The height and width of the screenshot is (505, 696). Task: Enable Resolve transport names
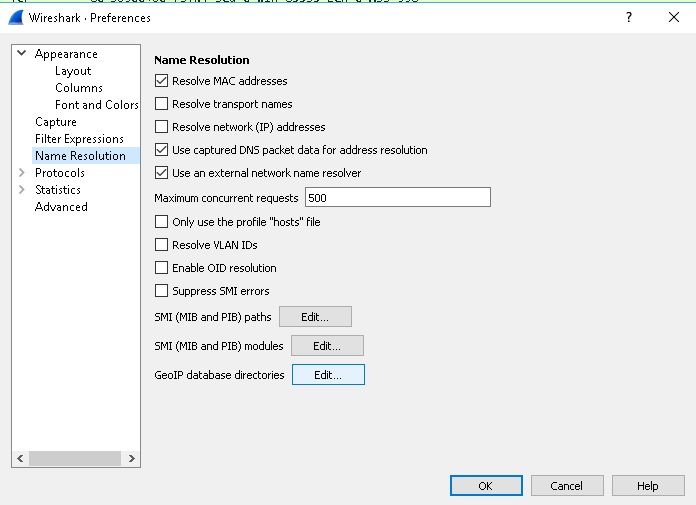pos(162,104)
